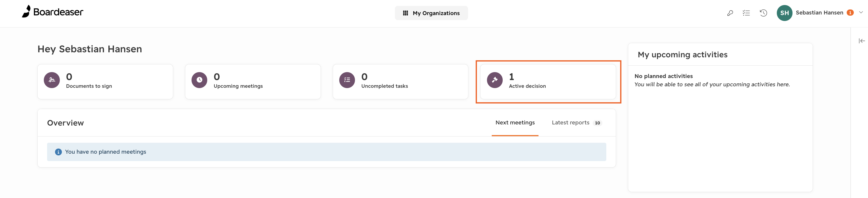868x198 pixels.
Task: Open the orange notification badge
Action: (850, 13)
